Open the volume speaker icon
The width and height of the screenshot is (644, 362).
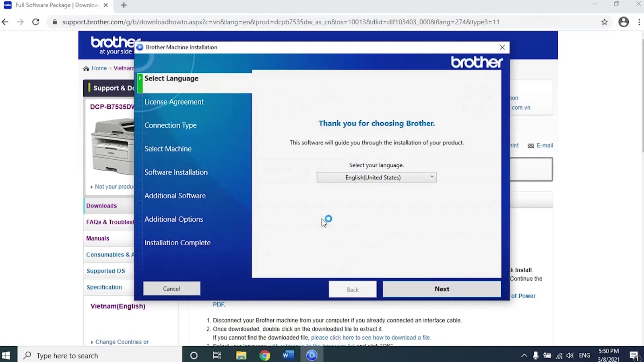(x=570, y=356)
